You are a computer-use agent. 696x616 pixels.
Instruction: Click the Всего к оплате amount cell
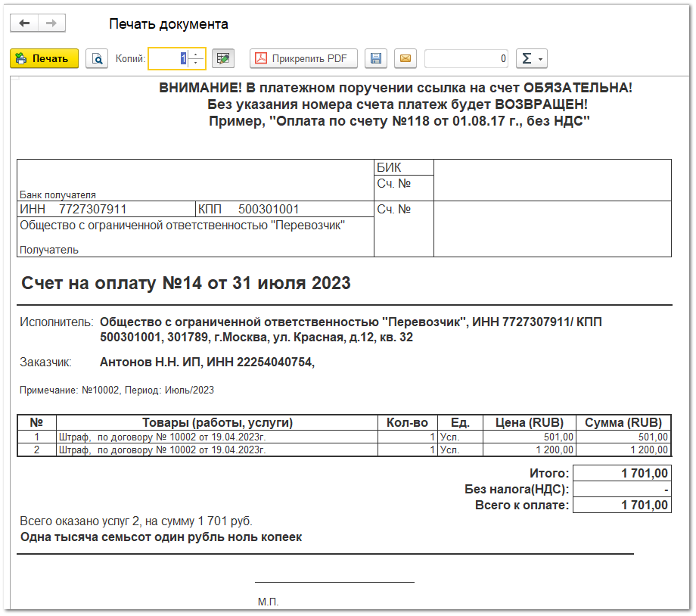pos(621,505)
